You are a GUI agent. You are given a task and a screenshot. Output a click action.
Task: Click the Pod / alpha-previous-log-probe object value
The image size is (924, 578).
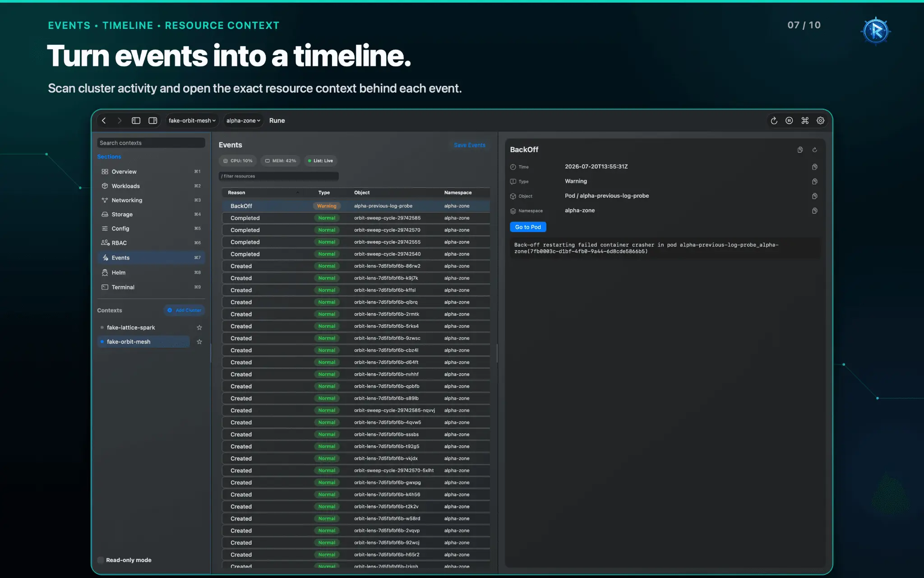click(x=607, y=196)
